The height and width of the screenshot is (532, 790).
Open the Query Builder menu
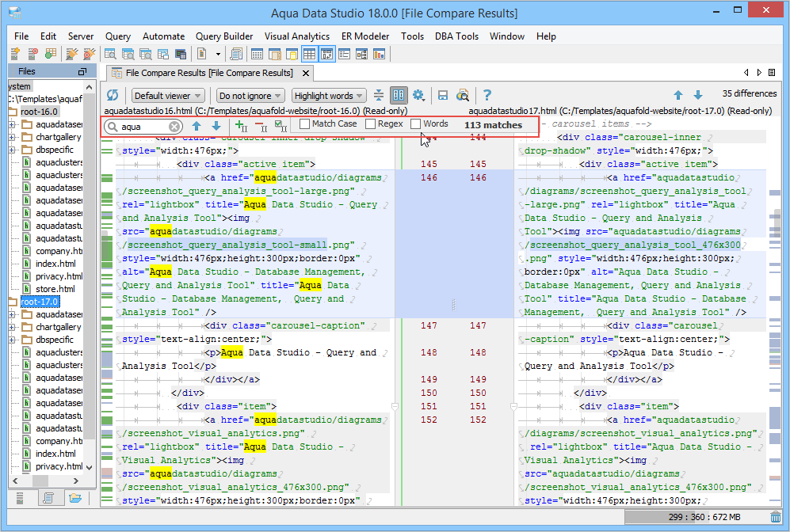tap(224, 36)
